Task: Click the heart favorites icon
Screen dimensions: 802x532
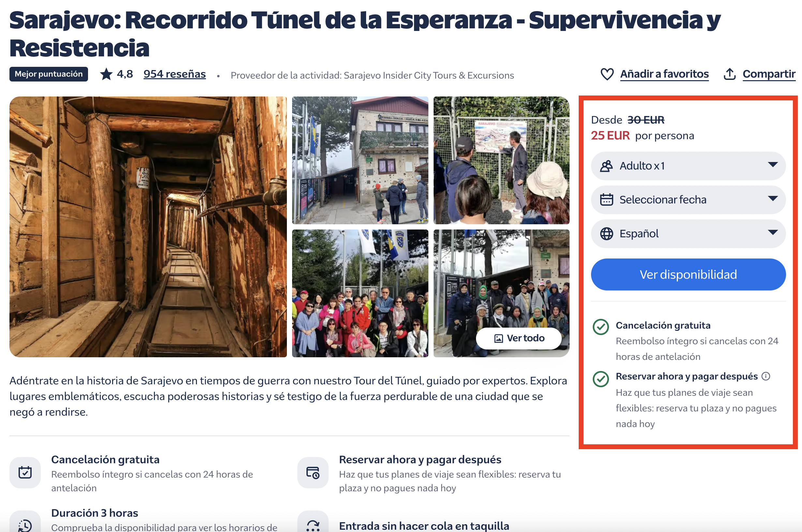Action: tap(607, 74)
